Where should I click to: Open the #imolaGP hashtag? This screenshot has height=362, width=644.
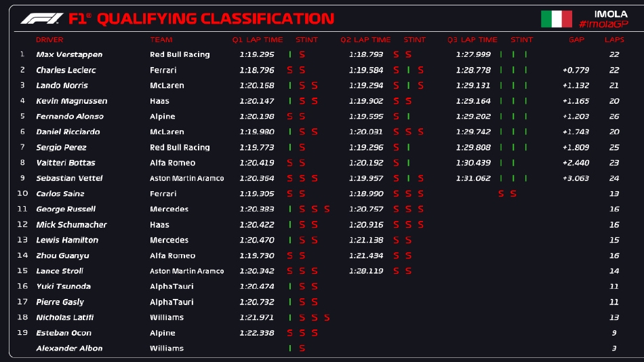610,24
